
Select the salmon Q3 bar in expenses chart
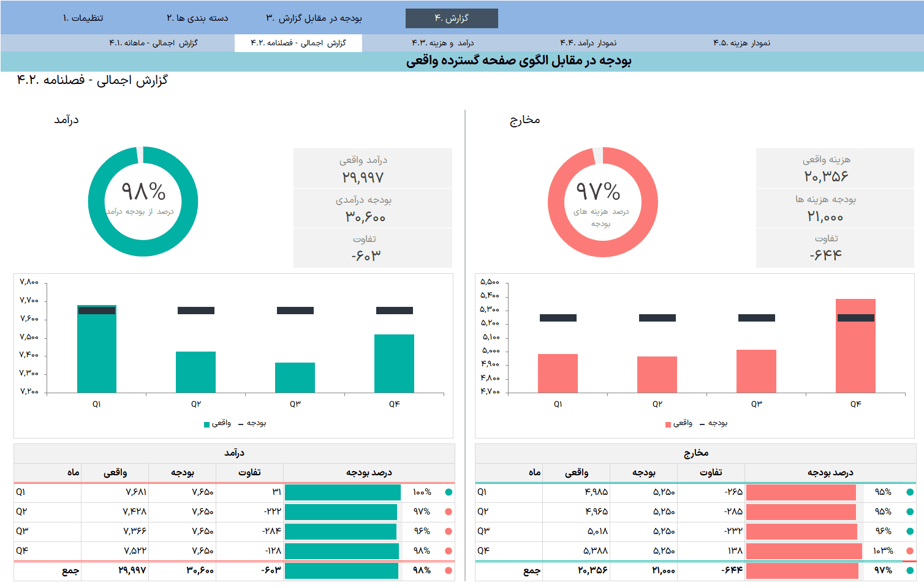[756, 371]
